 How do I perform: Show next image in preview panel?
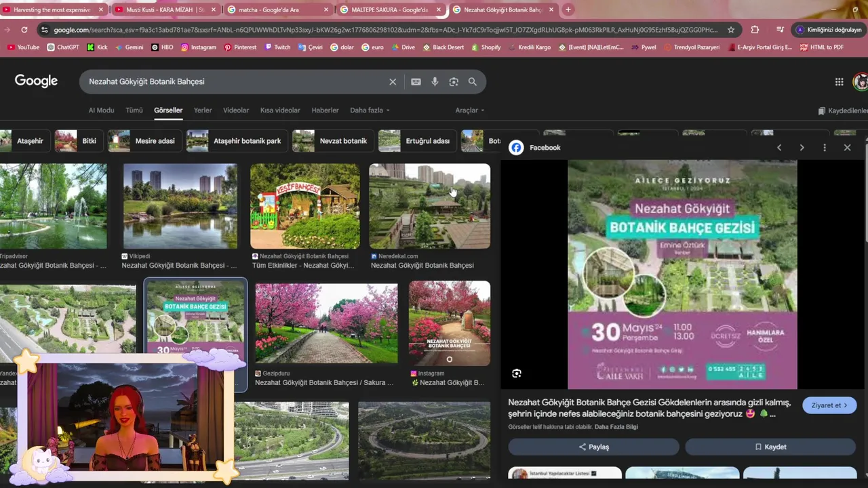(x=802, y=148)
